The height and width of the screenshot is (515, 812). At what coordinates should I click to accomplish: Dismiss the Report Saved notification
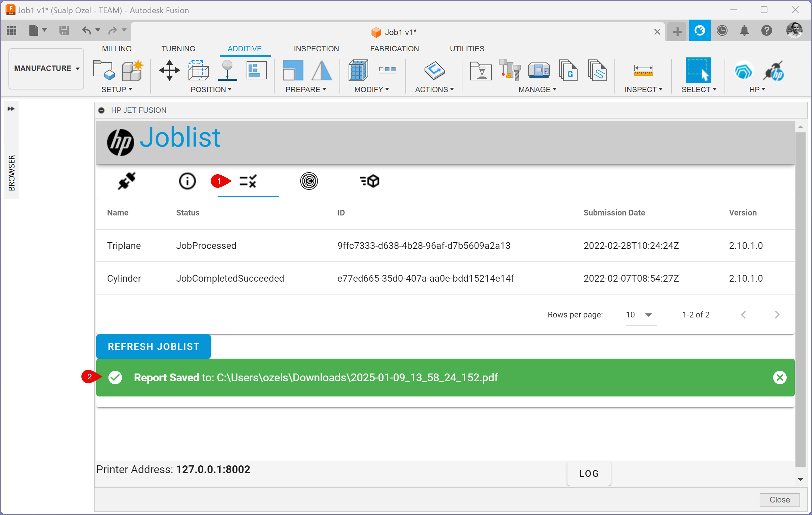coord(780,378)
